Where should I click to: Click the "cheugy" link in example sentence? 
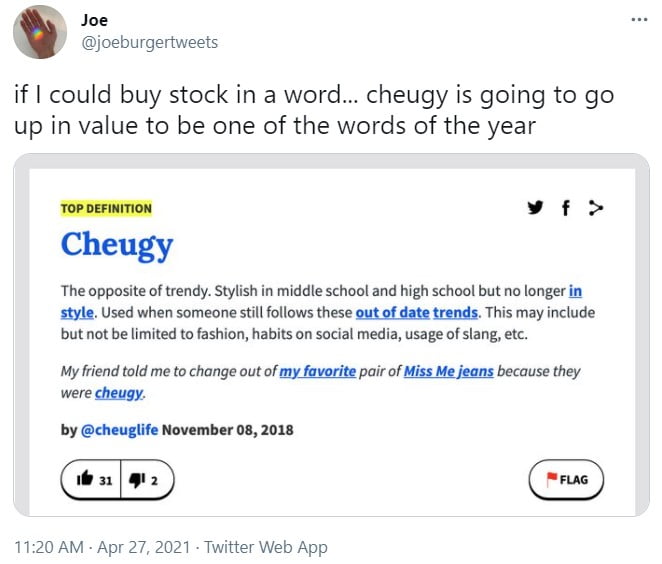(119, 392)
